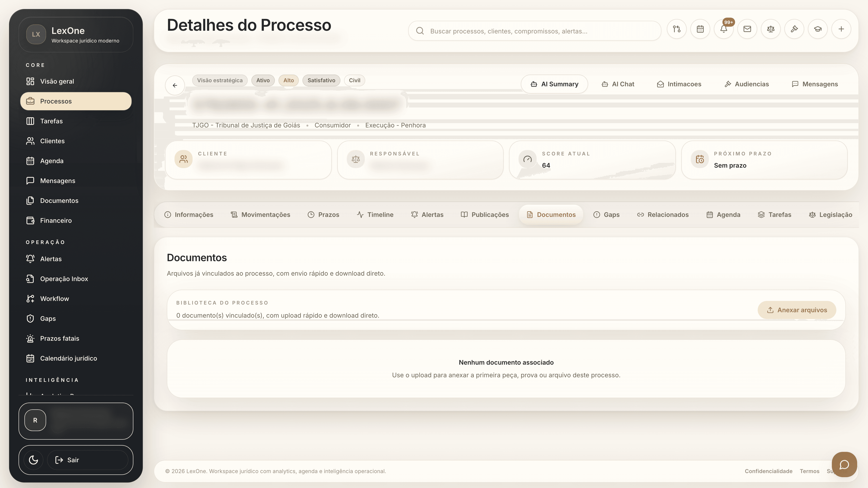The image size is (868, 488).
Task: Click the search field to find processos
Action: point(535,31)
